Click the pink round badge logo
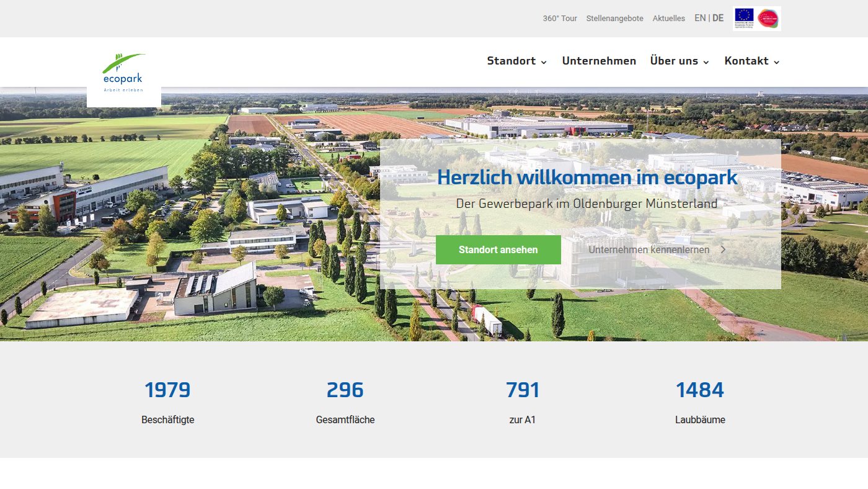Viewport: 868px width, 489px height. click(768, 19)
